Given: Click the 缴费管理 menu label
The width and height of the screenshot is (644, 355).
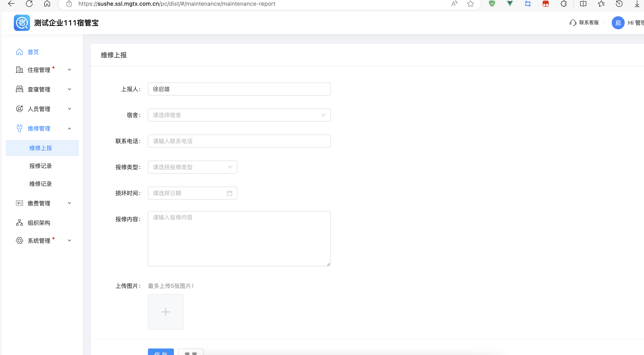Looking at the screenshot, I should (39, 203).
